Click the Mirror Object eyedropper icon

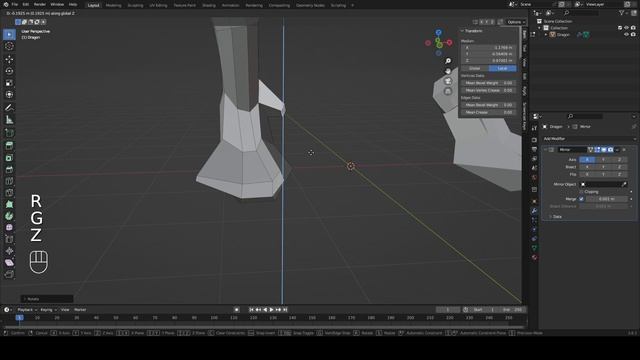point(624,184)
